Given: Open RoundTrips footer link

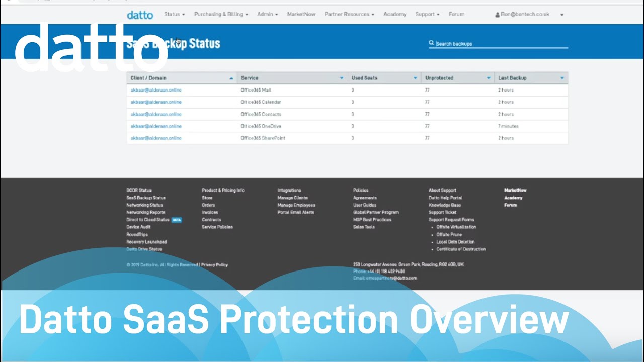Looking at the screenshot, I should [x=136, y=234].
